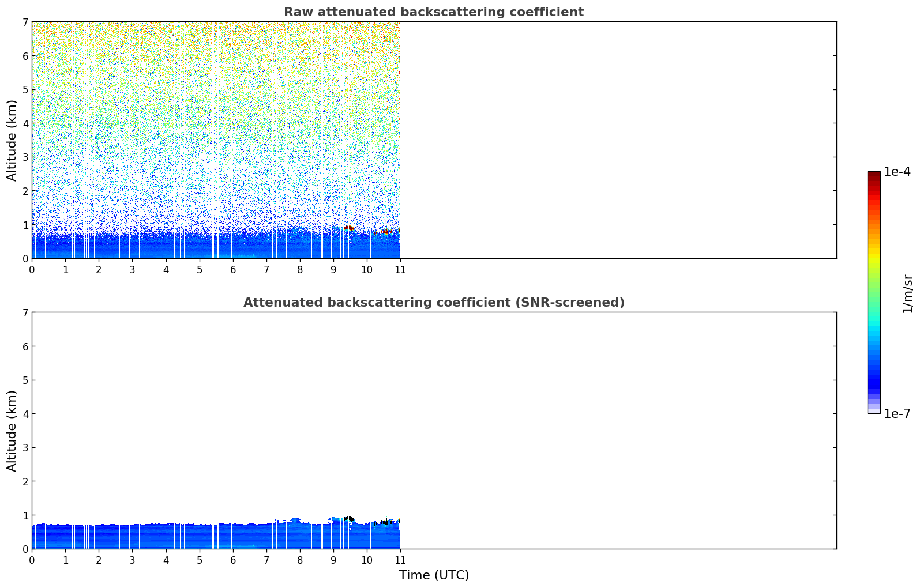
Task: Click the "Attenuated backscattering coefficient (SNR-screened)" title
Action: 433,303
